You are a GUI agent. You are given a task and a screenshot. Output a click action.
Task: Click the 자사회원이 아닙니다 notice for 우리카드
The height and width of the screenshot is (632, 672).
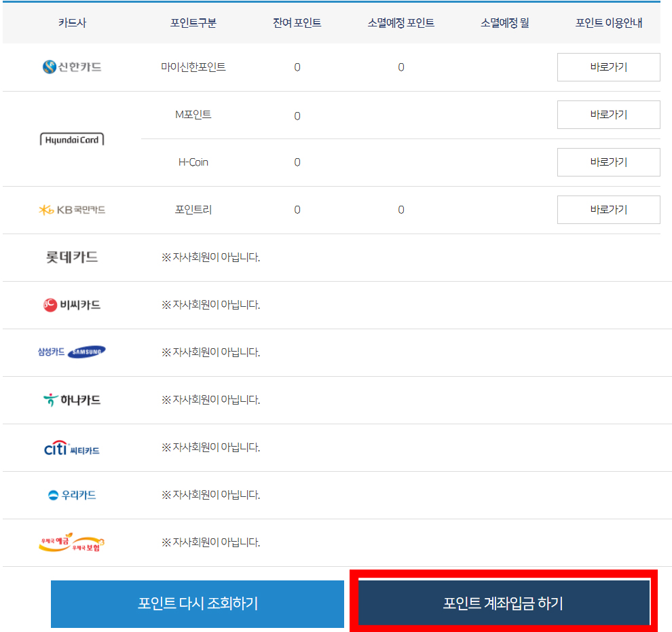210,495
